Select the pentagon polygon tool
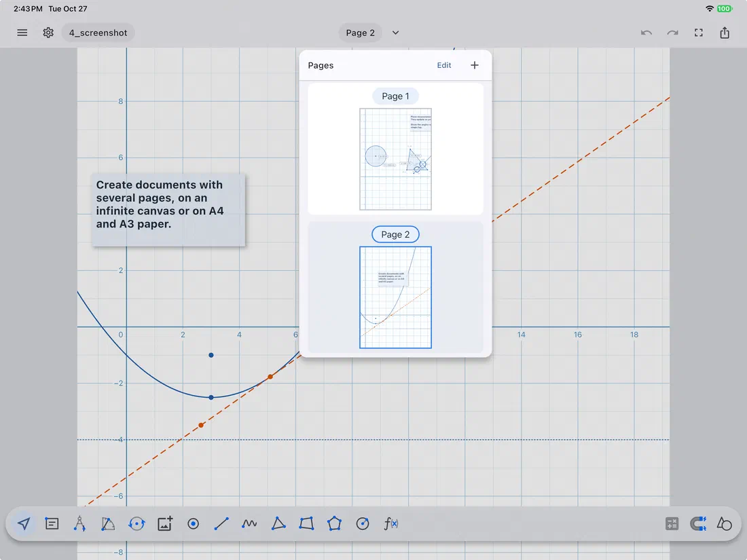This screenshot has width=747, height=560. click(x=334, y=524)
